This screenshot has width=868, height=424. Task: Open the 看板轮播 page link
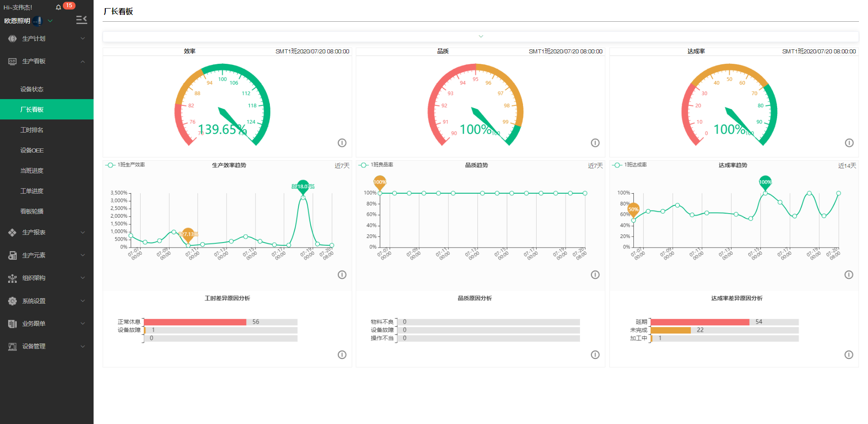tap(32, 211)
